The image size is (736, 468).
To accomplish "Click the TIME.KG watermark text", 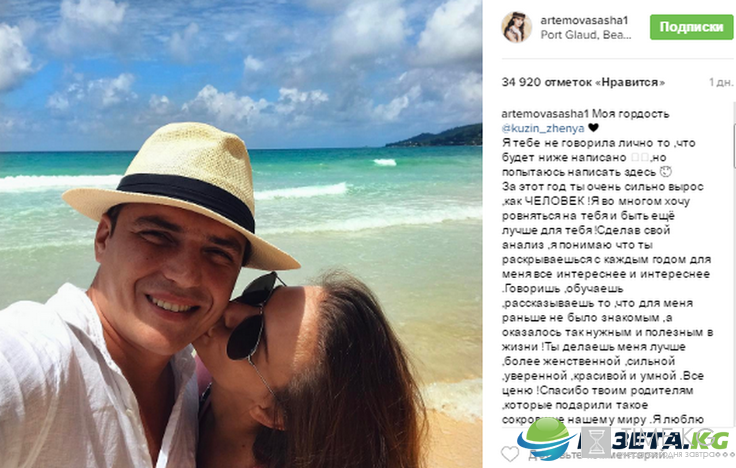I will pos(669,439).
